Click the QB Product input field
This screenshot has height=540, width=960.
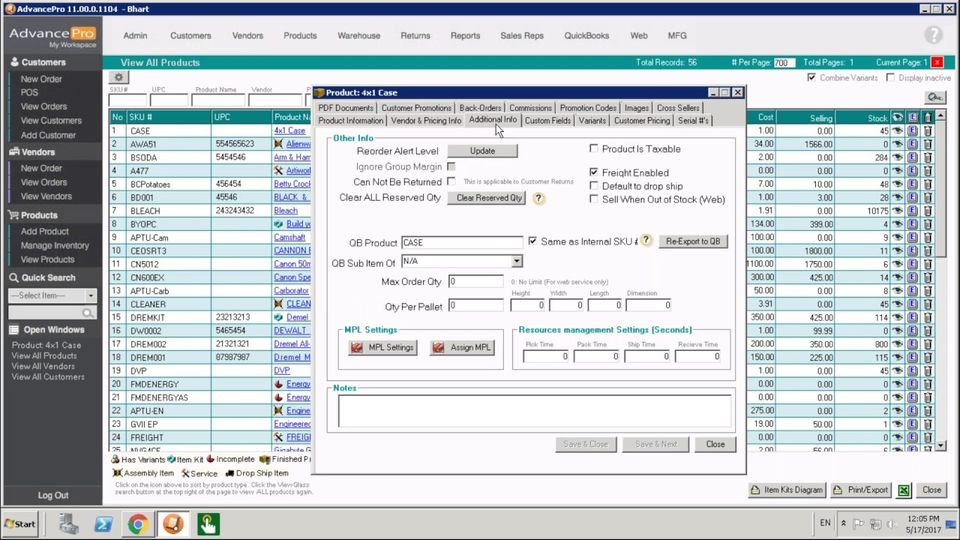point(462,242)
